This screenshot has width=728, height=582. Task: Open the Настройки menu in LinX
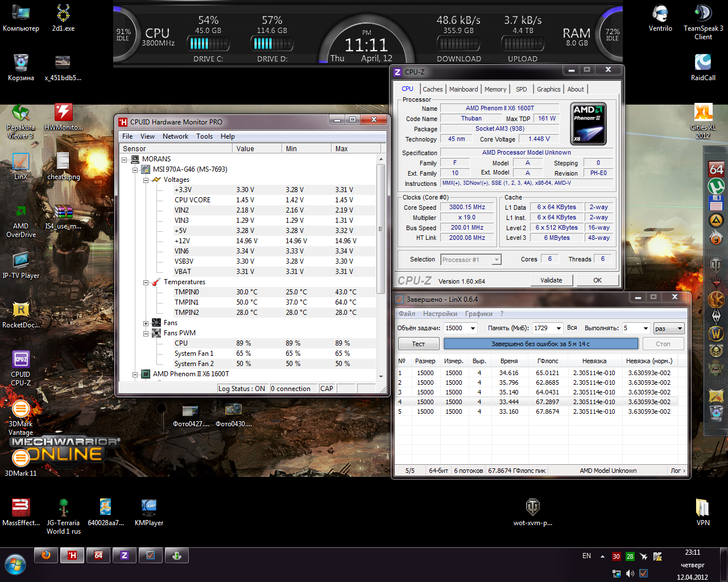[440, 314]
